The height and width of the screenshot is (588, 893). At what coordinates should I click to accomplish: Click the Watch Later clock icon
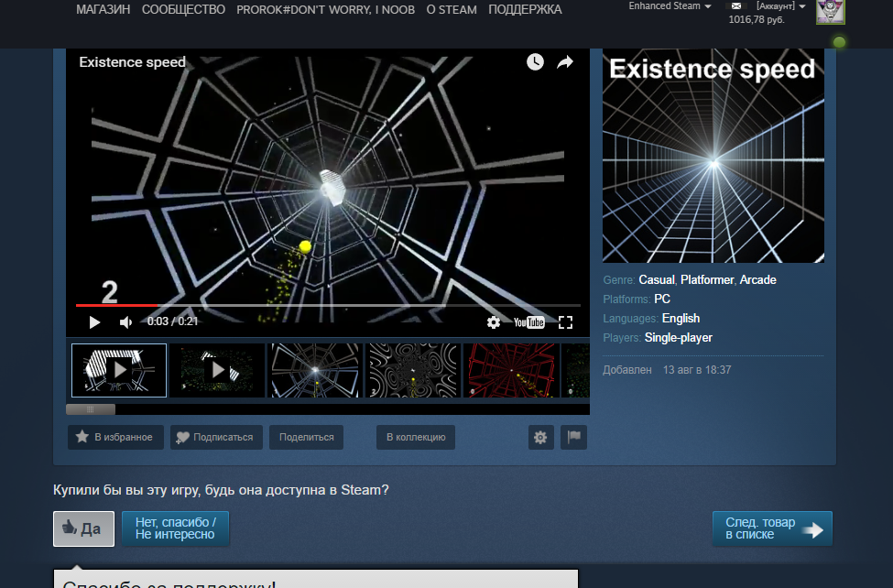click(535, 62)
